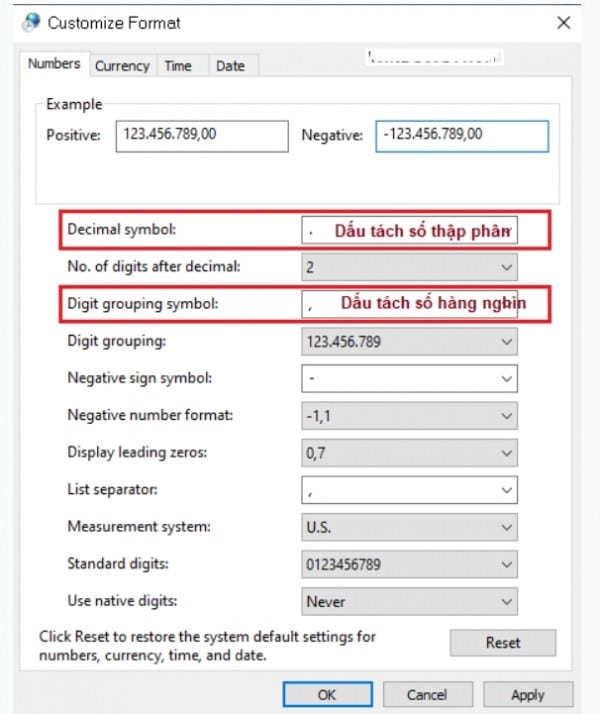Click the 'Customize Format' window title
Viewport: 600px width, 714px height.
pyautogui.click(x=114, y=23)
